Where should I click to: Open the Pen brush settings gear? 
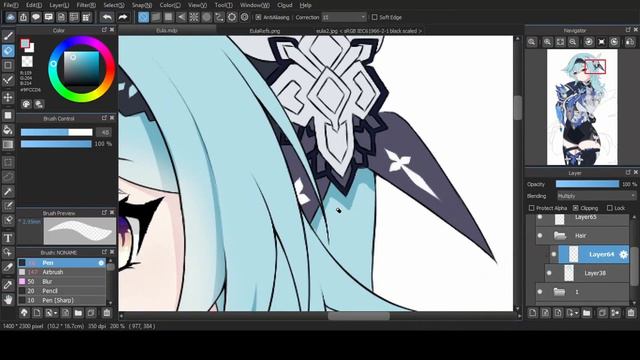click(101, 263)
